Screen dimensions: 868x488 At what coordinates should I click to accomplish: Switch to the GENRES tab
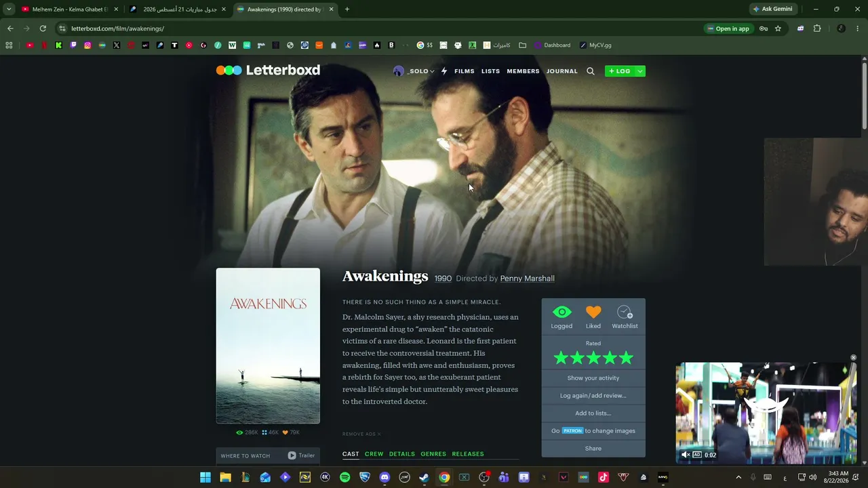(x=433, y=454)
